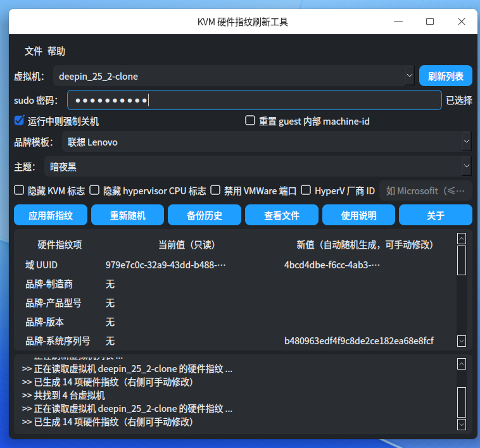This screenshot has height=448, width=480.
Task: Click the 已选择 status label
Action: [x=459, y=101]
